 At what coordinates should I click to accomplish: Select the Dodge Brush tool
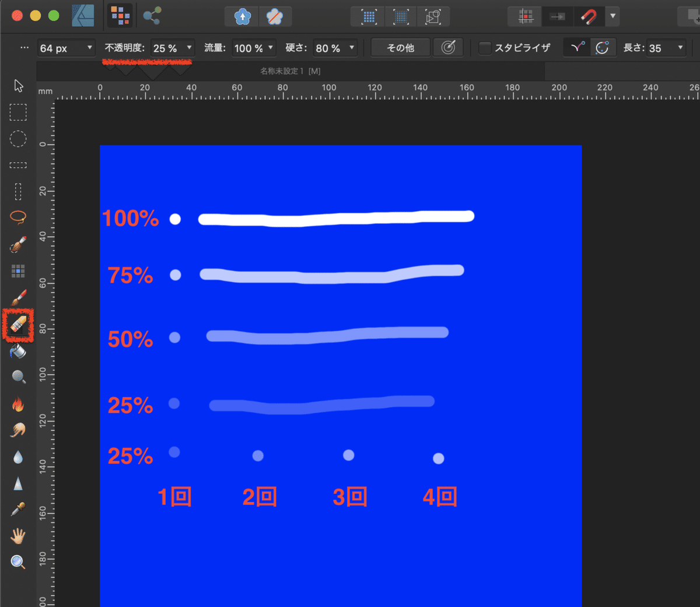18,377
